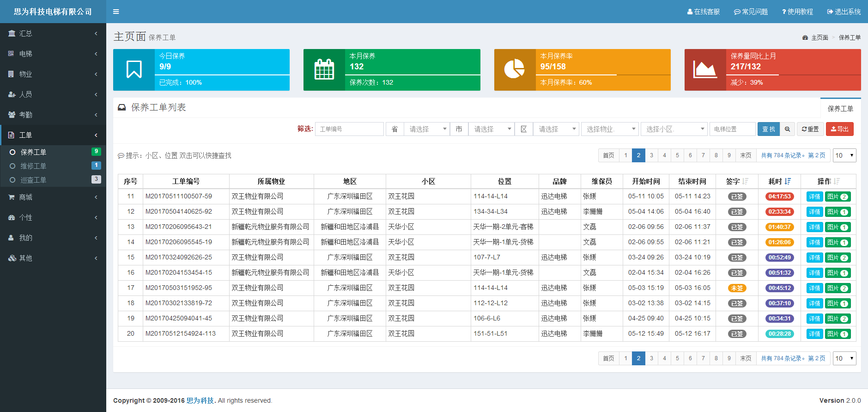Click the 00:28:28 duration badge
The height and width of the screenshot is (412, 868).
pyautogui.click(x=780, y=334)
